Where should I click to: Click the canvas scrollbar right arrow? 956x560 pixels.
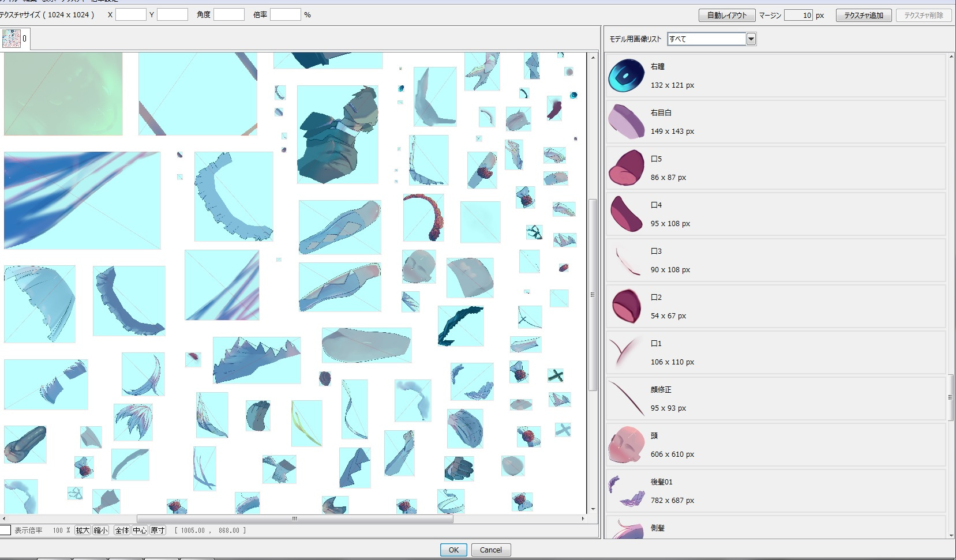pyautogui.click(x=583, y=518)
